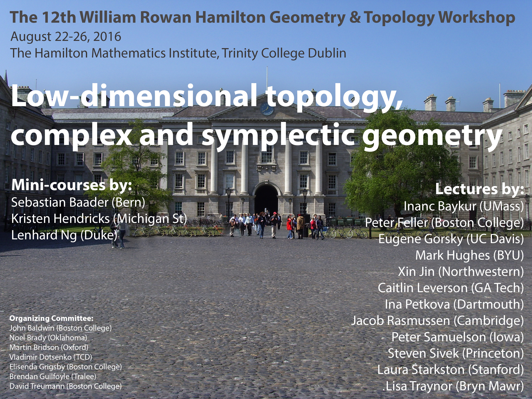Select 'Vladimir Dotsenko (TCD)'

(51, 357)
